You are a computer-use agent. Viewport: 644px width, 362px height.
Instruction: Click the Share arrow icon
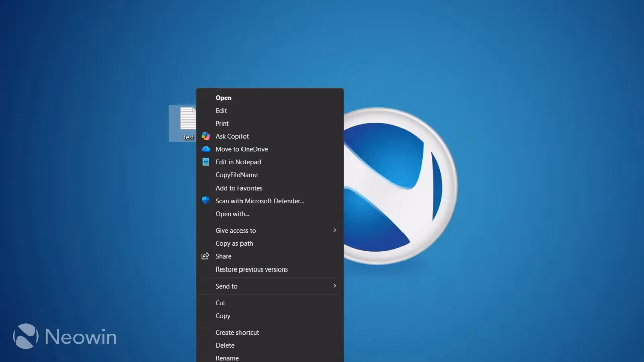205,256
